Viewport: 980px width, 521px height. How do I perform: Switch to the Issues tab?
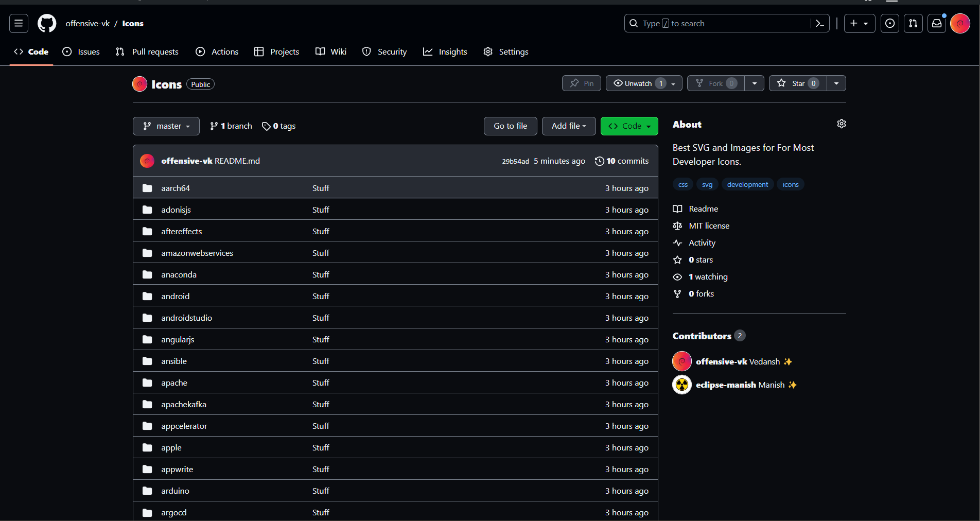click(81, 51)
